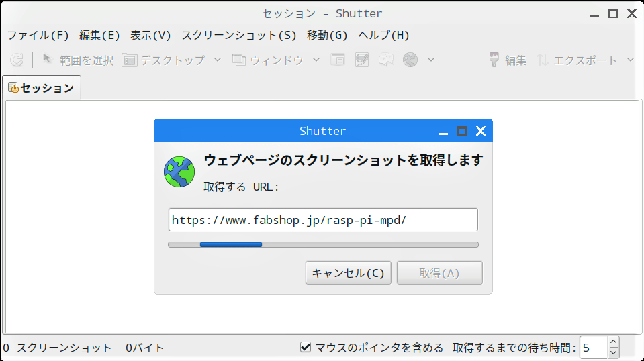Open the 移動(G) menu
This screenshot has width=644, height=361.
tap(327, 36)
